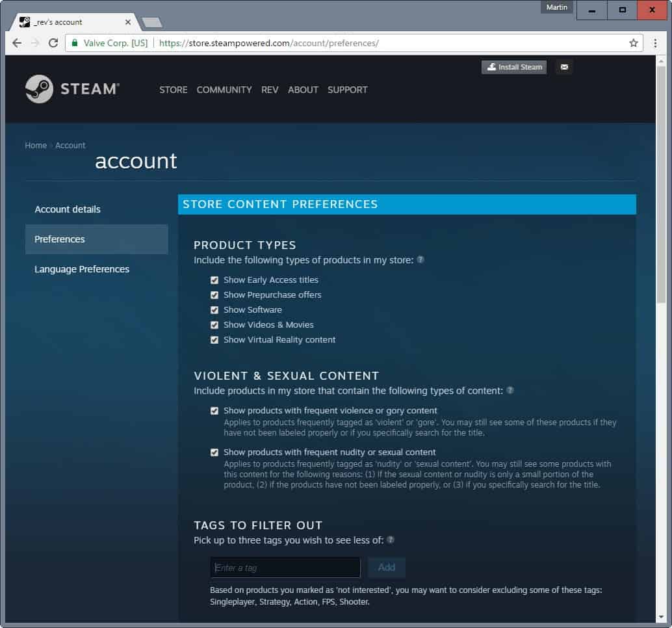Click the browser forward arrow
The image size is (672, 628).
[35, 43]
